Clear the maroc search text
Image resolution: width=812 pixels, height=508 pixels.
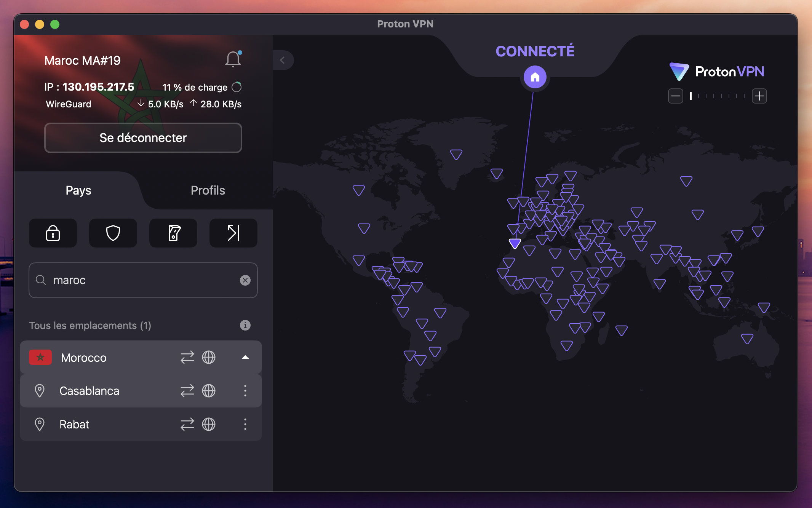pyautogui.click(x=245, y=280)
